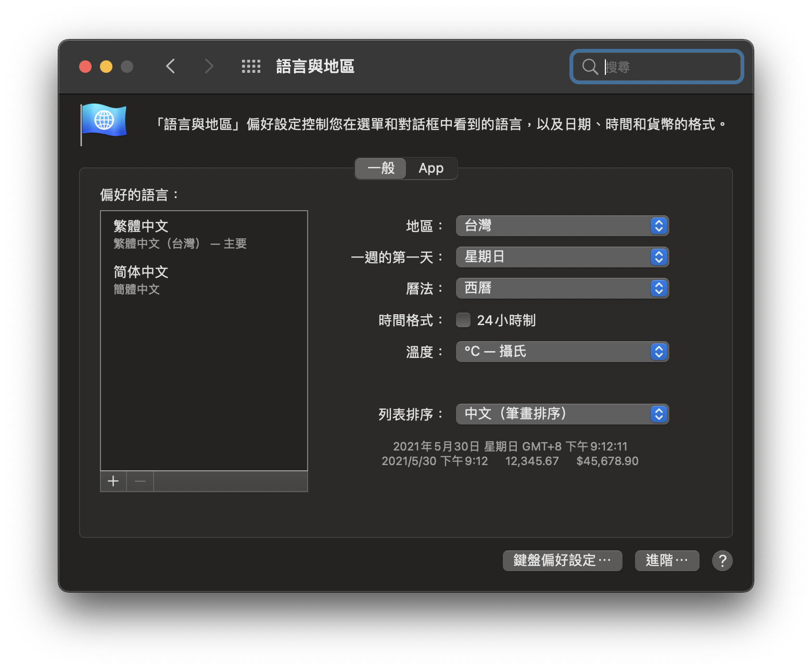The image size is (812, 669).
Task: Click the 語言與地區 window title
Action: (x=315, y=67)
